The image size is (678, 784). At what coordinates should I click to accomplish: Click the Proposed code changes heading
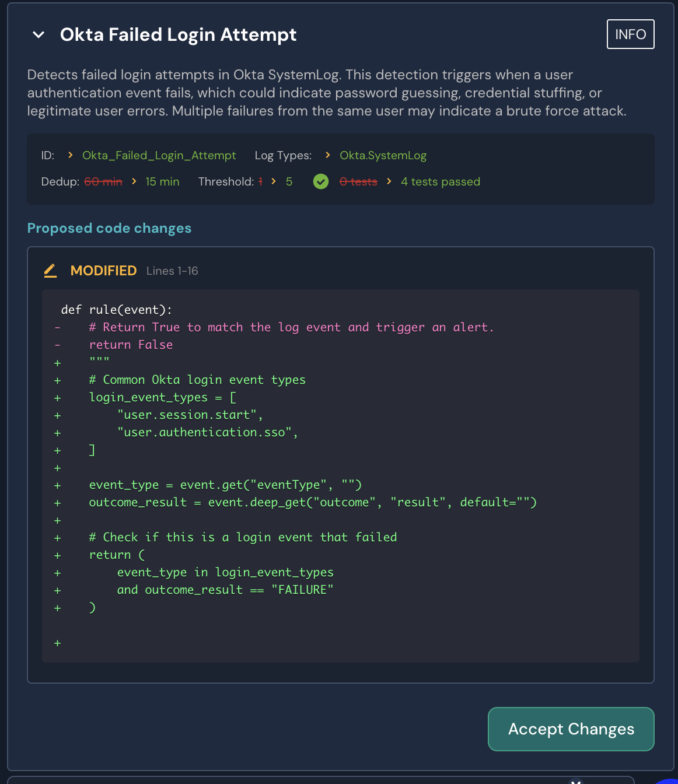[109, 228]
